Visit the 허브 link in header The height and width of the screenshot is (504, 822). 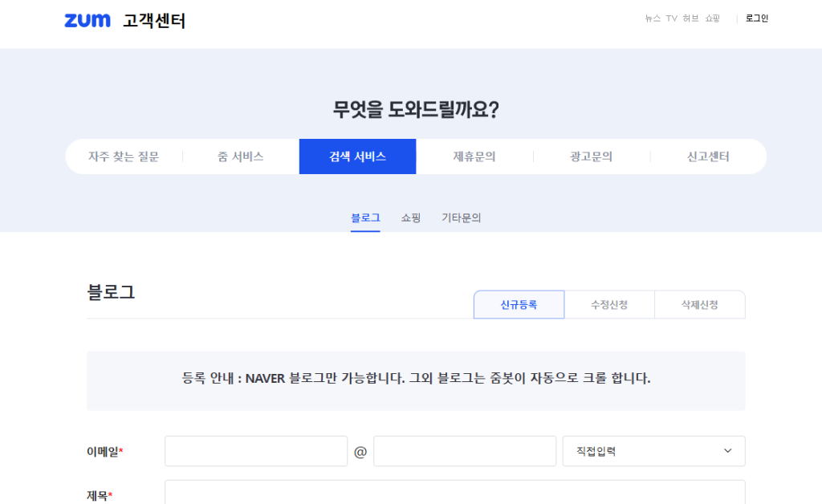tap(690, 18)
